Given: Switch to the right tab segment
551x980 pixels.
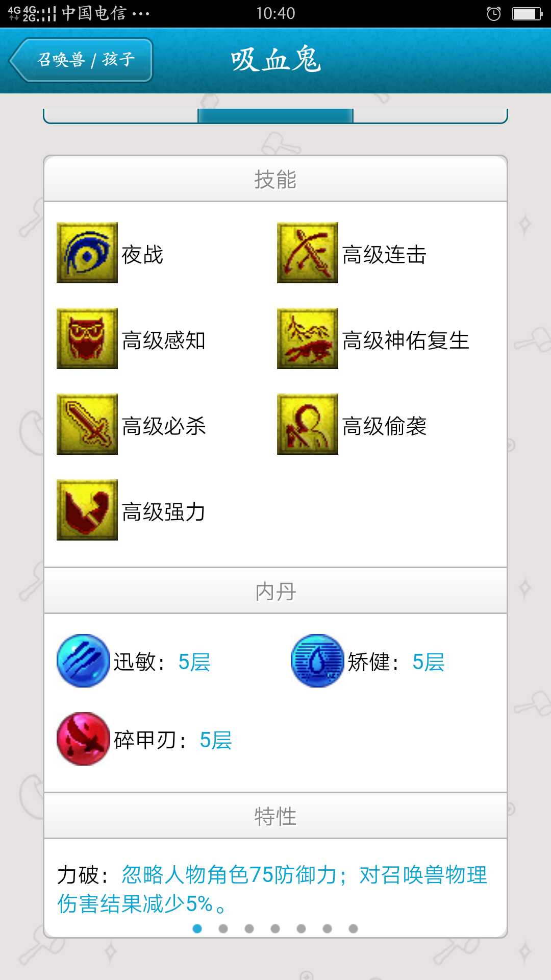Looking at the screenshot, I should point(430,116).
